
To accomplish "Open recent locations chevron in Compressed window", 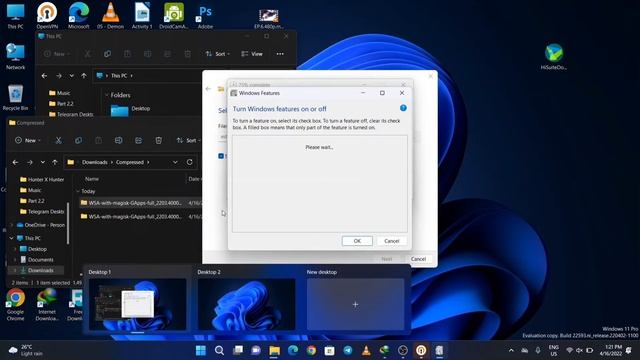I will pyautogui.click(x=42, y=162).
